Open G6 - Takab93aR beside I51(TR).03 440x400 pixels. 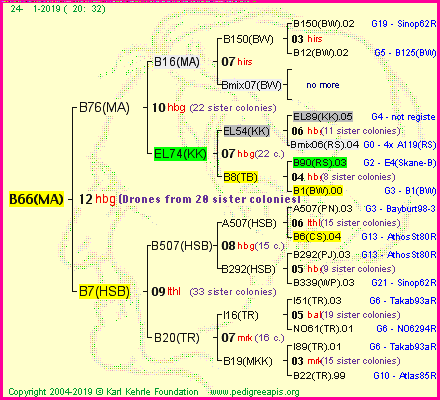[x=403, y=301]
